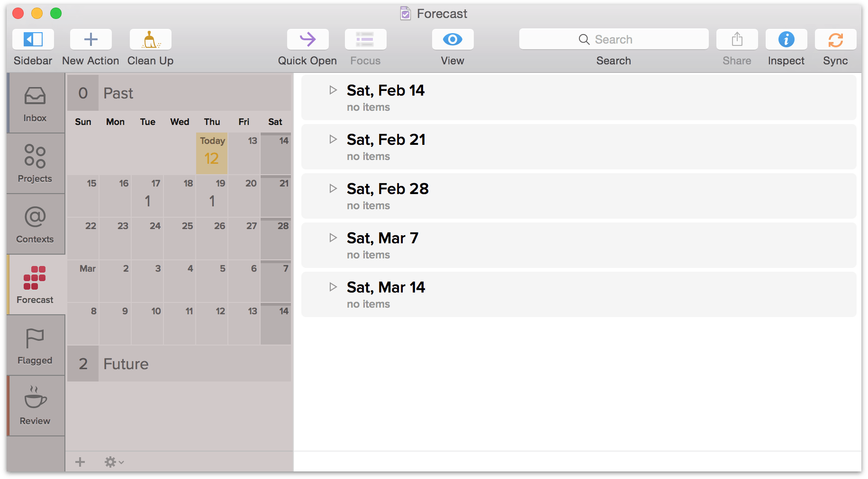Toggle the Sidebar toolbar button
The width and height of the screenshot is (868, 479).
33,39
